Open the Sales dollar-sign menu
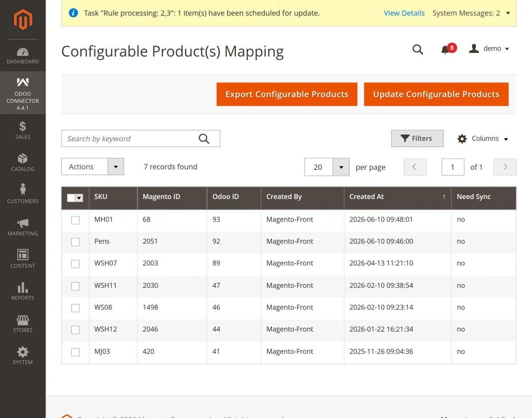 pyautogui.click(x=23, y=130)
